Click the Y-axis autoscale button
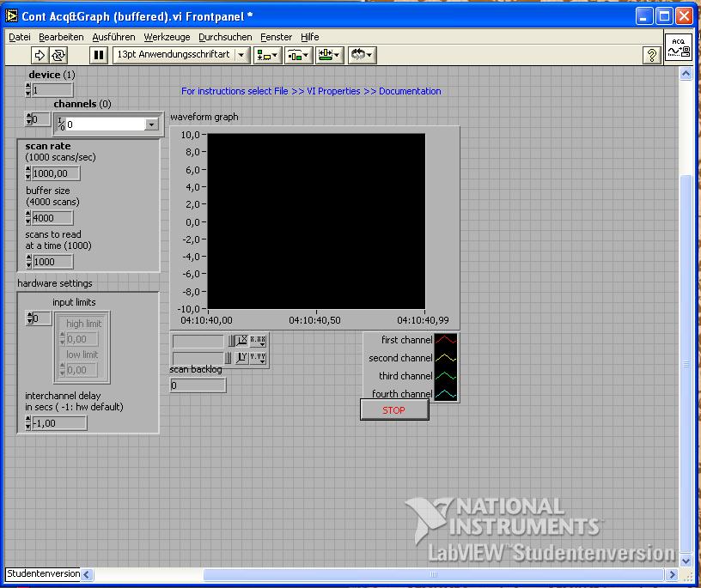 tap(241, 357)
